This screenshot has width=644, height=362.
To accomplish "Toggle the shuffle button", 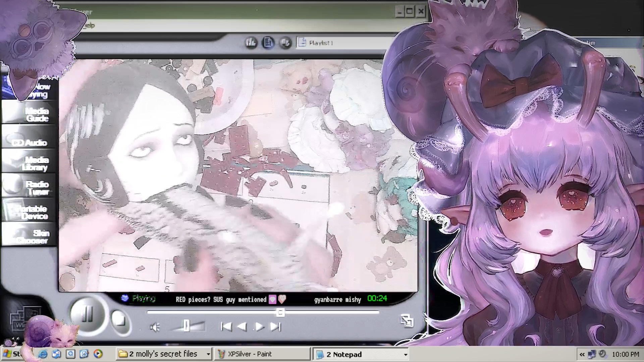I will 285,43.
